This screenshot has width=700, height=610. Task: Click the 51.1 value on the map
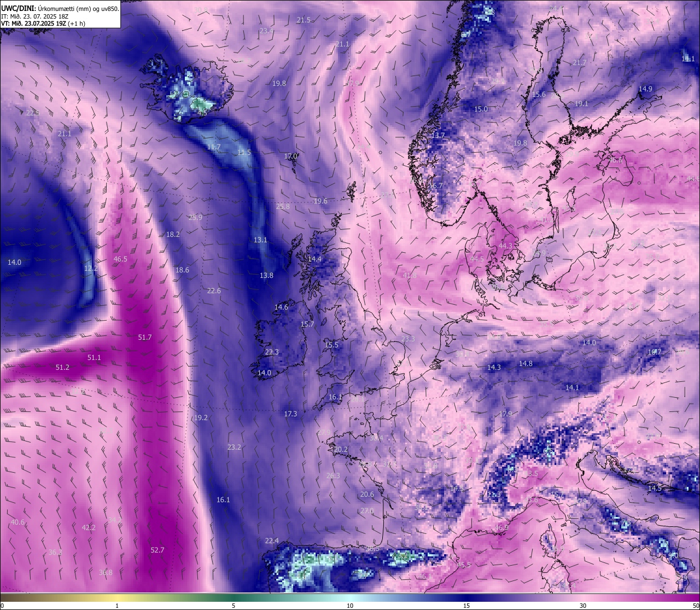click(94, 357)
